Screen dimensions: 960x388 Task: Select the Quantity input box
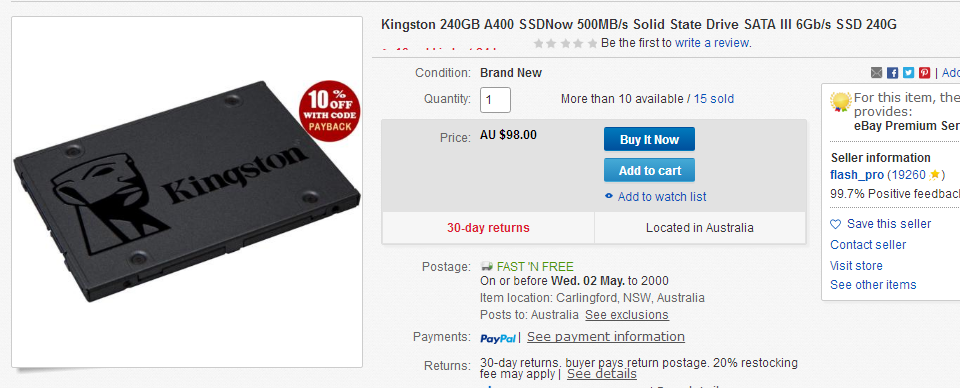coord(495,100)
